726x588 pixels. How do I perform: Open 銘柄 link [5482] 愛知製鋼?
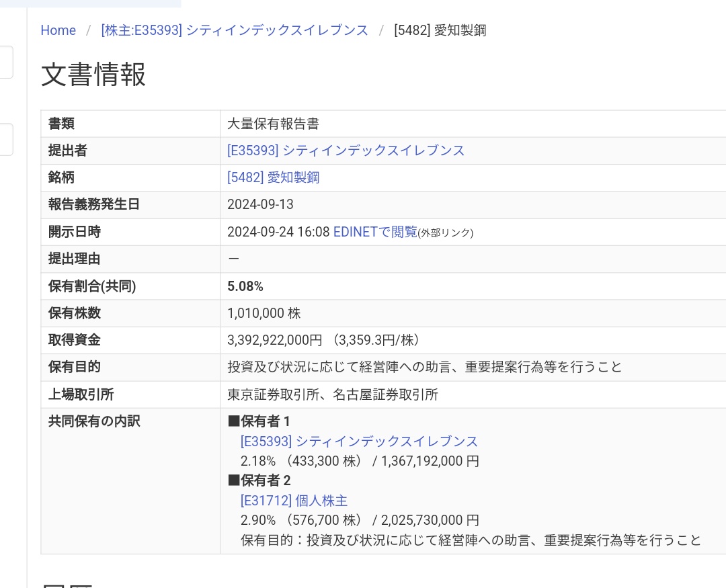click(x=273, y=177)
